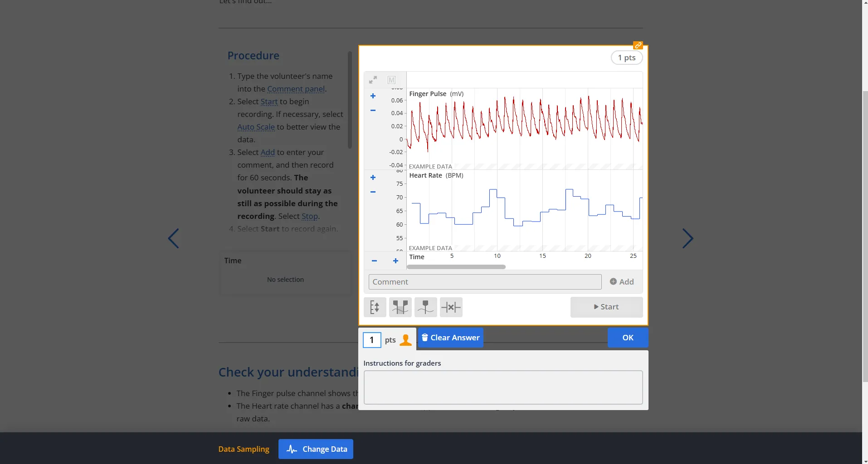
Task: Select the Auto Scale graph icon
Action: pos(375,307)
